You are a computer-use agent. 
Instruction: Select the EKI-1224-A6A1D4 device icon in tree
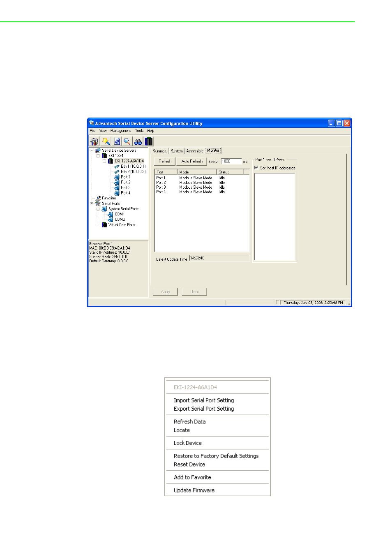(x=111, y=161)
